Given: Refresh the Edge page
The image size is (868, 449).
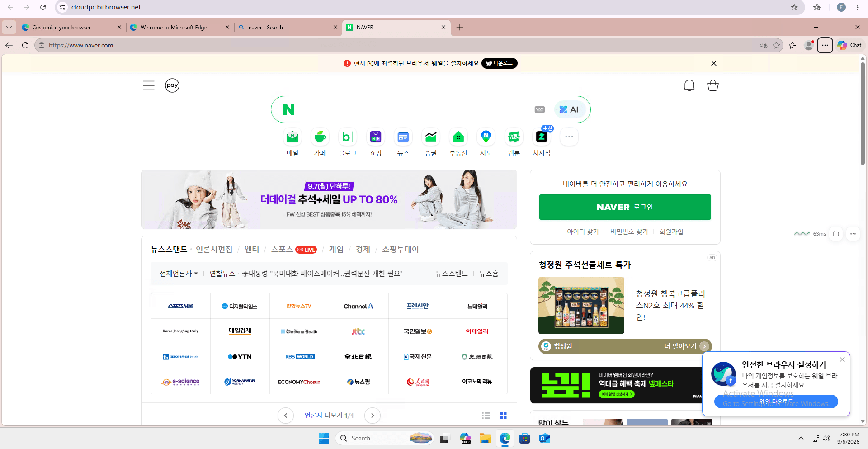Looking at the screenshot, I should pyautogui.click(x=25, y=45).
